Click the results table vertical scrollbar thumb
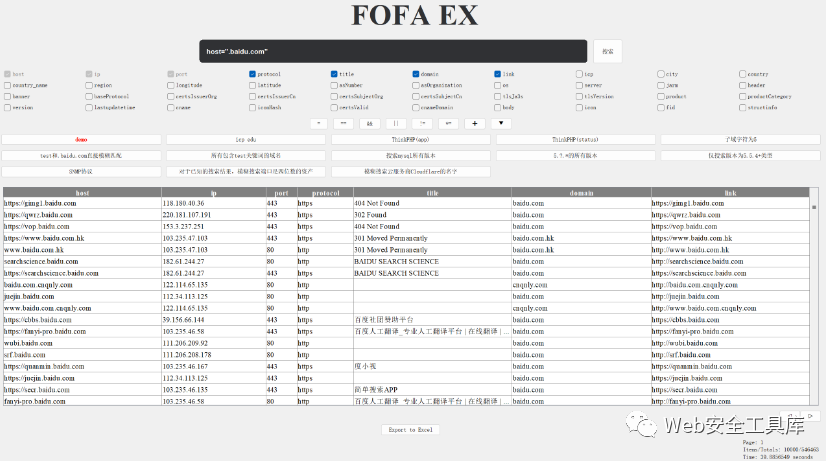Image resolution: width=831 pixels, height=461 pixels. tap(814, 207)
